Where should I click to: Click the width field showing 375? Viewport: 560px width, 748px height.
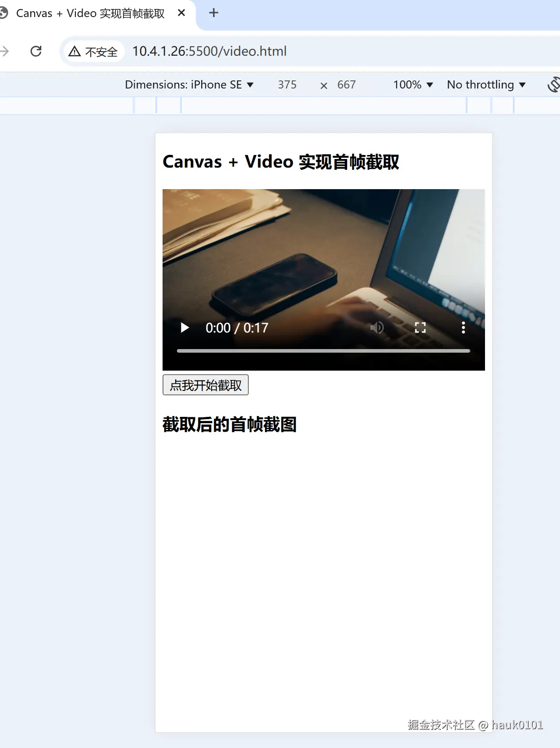click(x=287, y=84)
